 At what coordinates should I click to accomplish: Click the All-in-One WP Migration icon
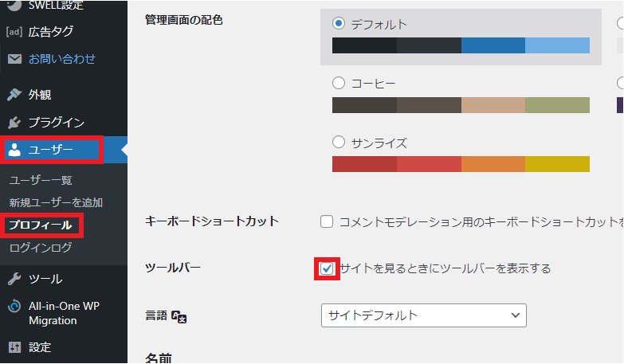coord(14,307)
